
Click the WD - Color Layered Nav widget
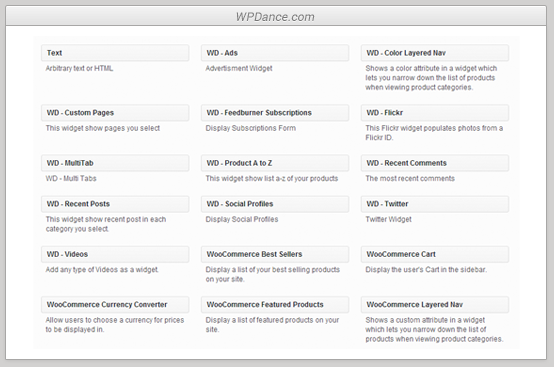(435, 53)
